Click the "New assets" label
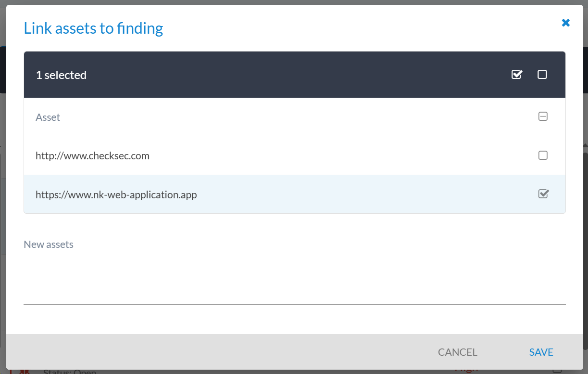This screenshot has height=374, width=588. tap(49, 245)
